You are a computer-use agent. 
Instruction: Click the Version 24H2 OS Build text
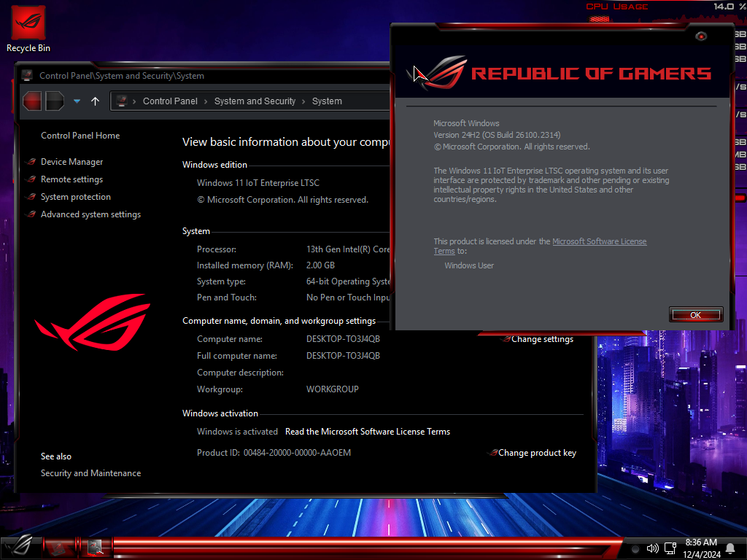[x=497, y=135]
